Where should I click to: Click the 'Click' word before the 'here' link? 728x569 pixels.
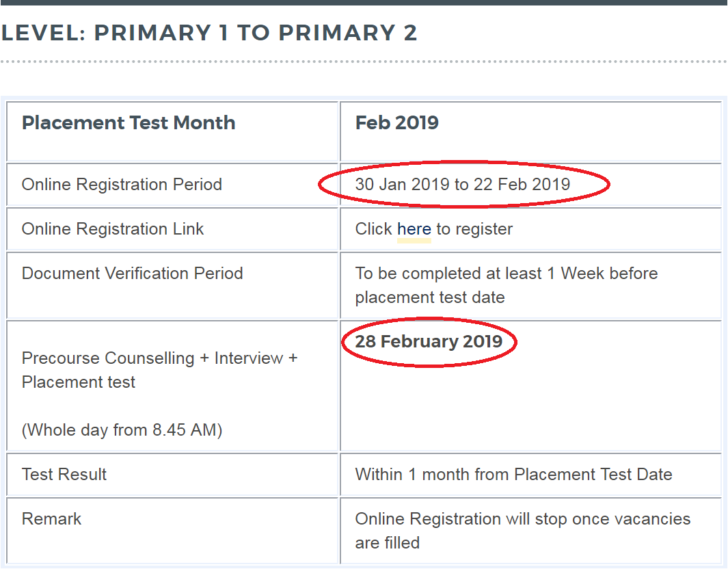(x=374, y=229)
